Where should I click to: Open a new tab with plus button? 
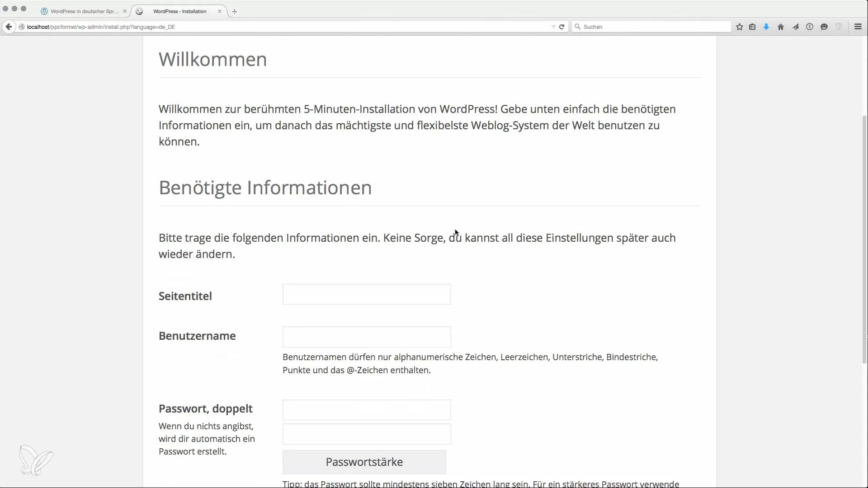point(234,12)
